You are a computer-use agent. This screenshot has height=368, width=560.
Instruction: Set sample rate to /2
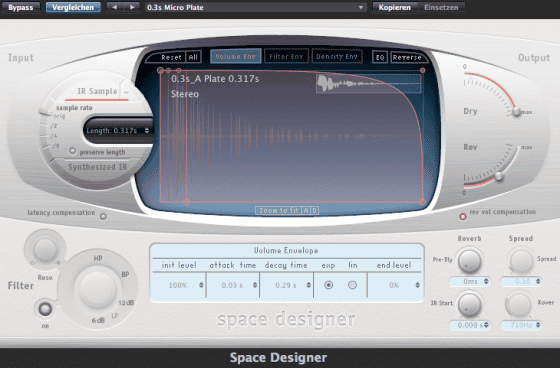[x=54, y=126]
